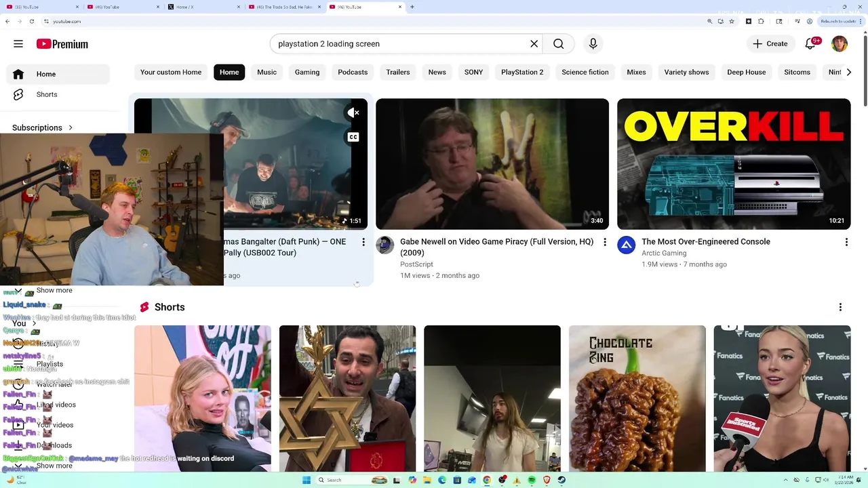Open Arctic Gaming channel name link
The width and height of the screenshot is (868, 488).
tap(664, 253)
